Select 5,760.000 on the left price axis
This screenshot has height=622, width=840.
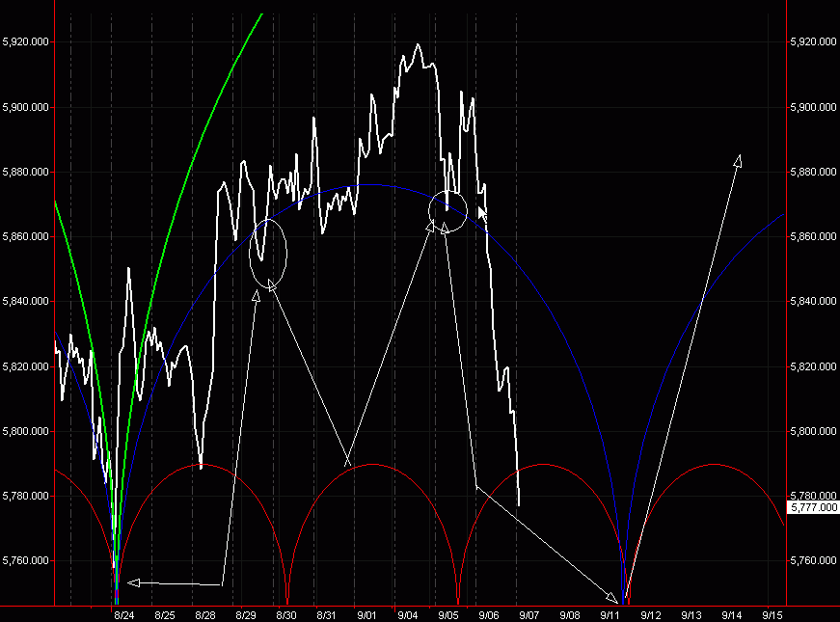click(25, 560)
